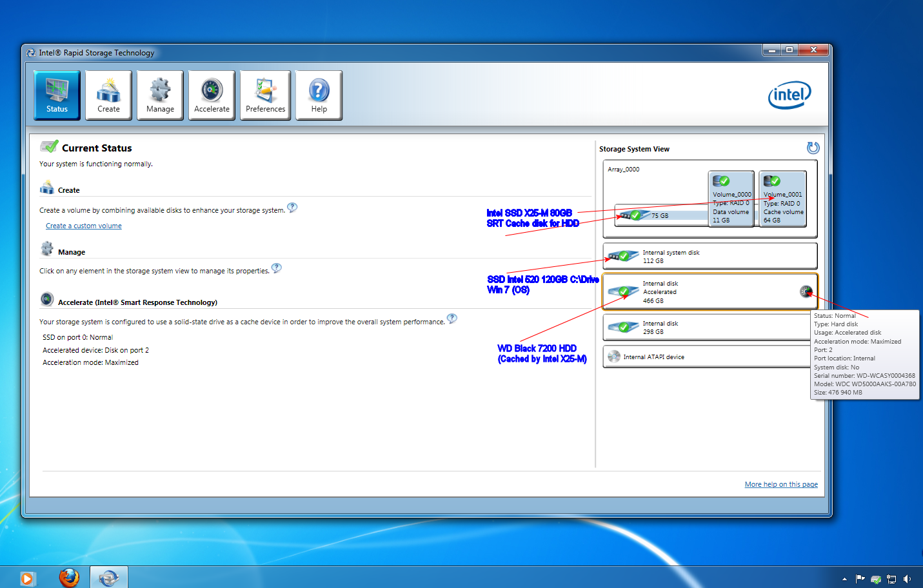Open 'More help on this page' link
The width and height of the screenshot is (923, 588).
(x=781, y=484)
